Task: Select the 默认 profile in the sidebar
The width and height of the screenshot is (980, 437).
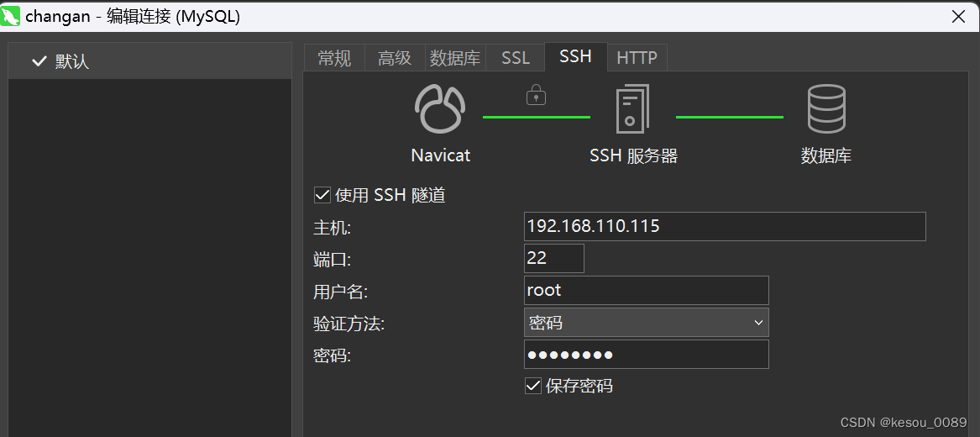Action: 150,61
